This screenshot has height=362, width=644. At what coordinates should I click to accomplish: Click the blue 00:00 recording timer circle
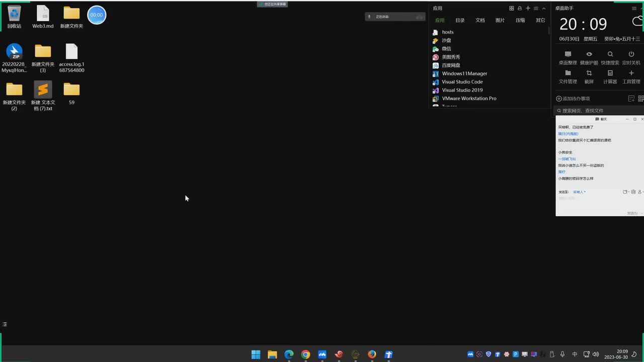point(97,15)
